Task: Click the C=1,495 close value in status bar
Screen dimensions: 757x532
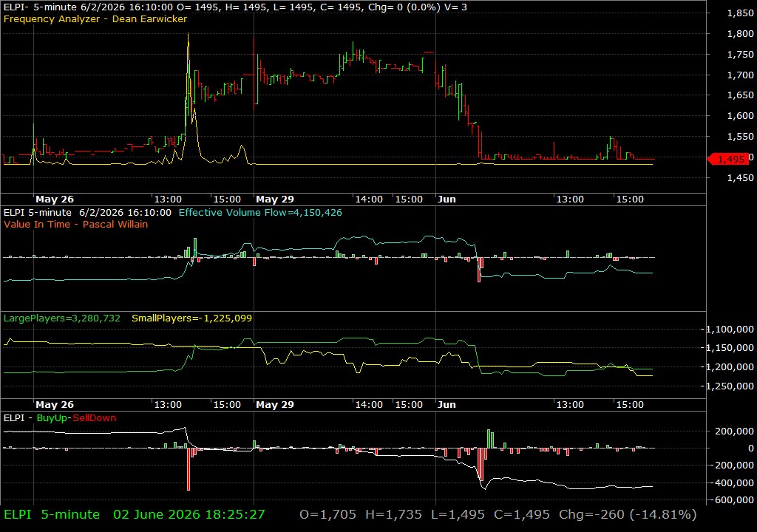Action: point(521,514)
